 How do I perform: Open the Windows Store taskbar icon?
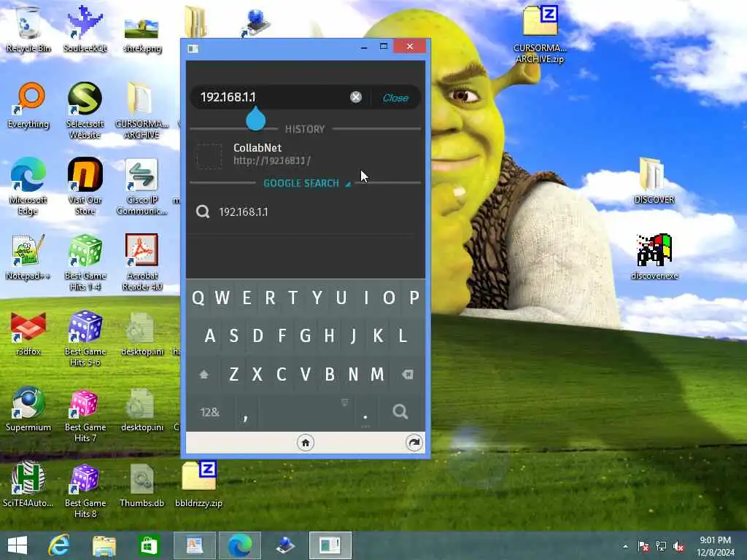click(x=149, y=545)
